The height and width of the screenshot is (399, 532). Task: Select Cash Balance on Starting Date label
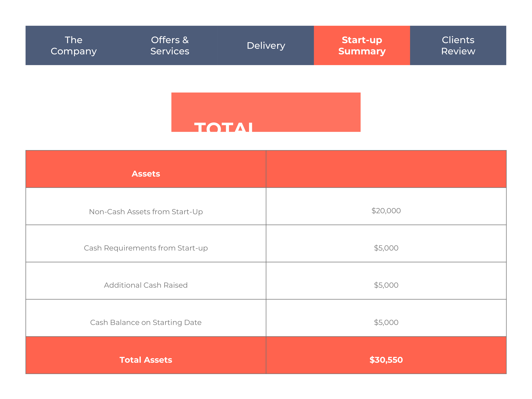click(146, 323)
